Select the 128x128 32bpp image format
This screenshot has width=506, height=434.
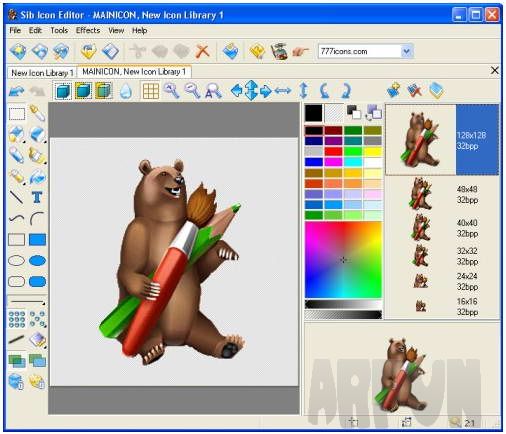click(x=442, y=140)
